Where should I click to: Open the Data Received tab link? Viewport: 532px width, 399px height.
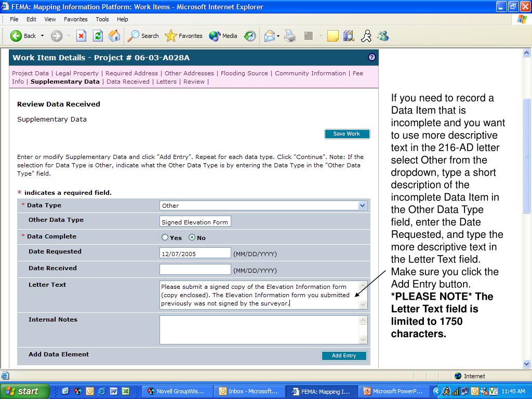click(128, 82)
